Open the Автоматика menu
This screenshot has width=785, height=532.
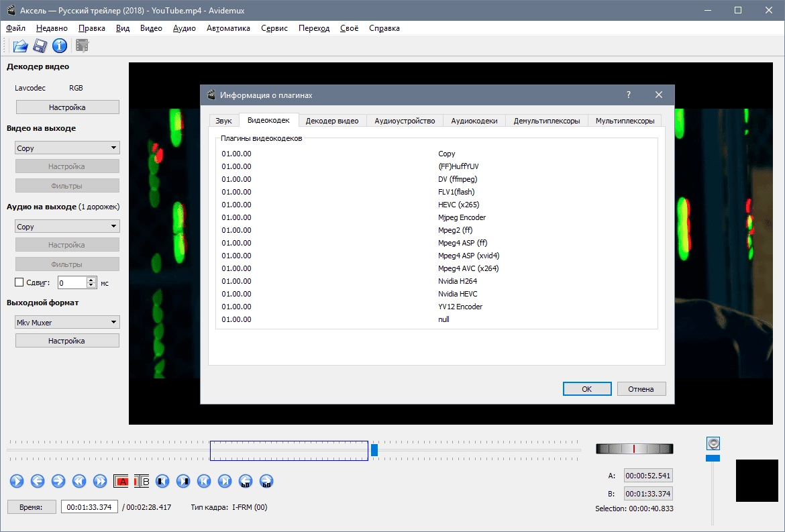[228, 28]
